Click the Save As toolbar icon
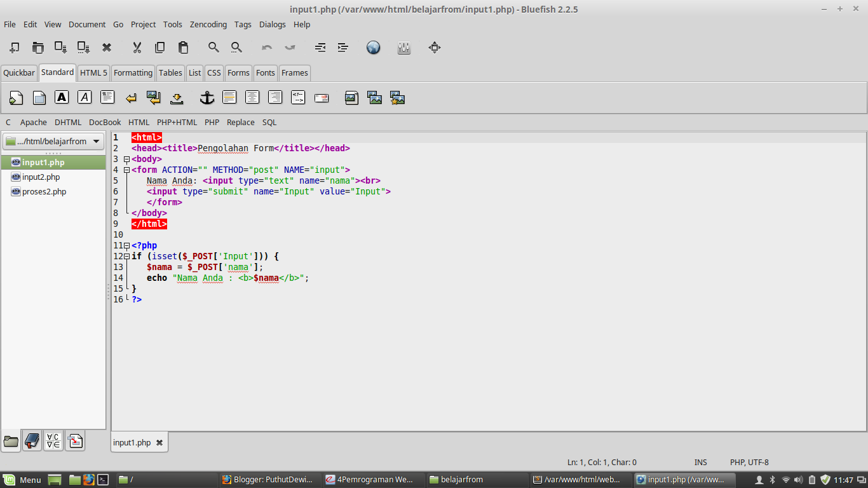The height and width of the screenshot is (488, 868). [x=84, y=48]
